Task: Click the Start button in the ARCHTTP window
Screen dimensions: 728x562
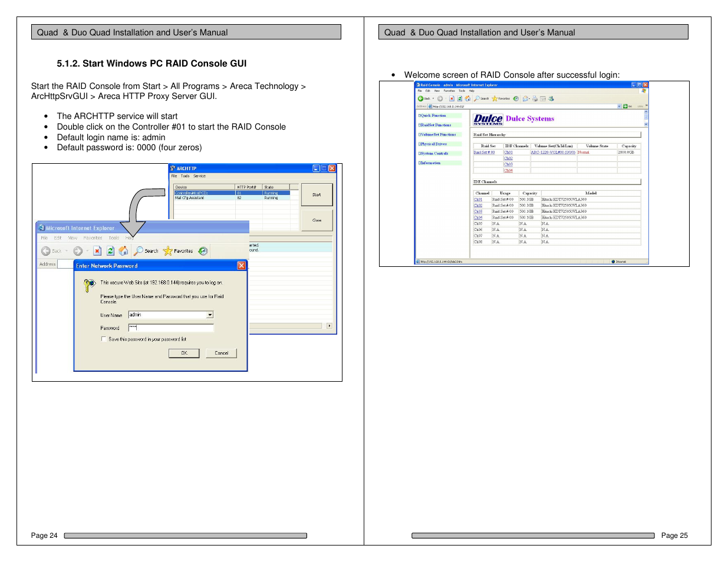Action: click(x=317, y=194)
